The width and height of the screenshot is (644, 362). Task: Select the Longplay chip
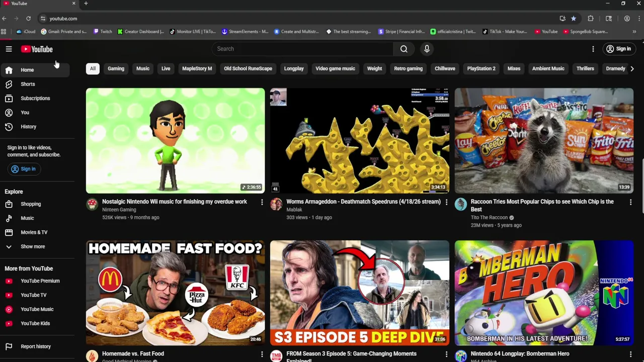(294, 68)
